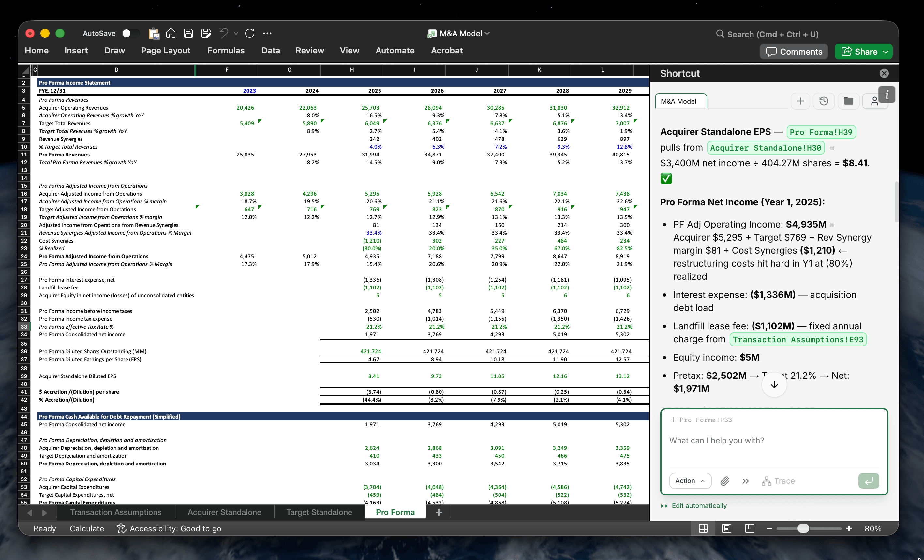The width and height of the screenshot is (924, 560).
Task: Click the Calculate status bar button
Action: (87, 528)
